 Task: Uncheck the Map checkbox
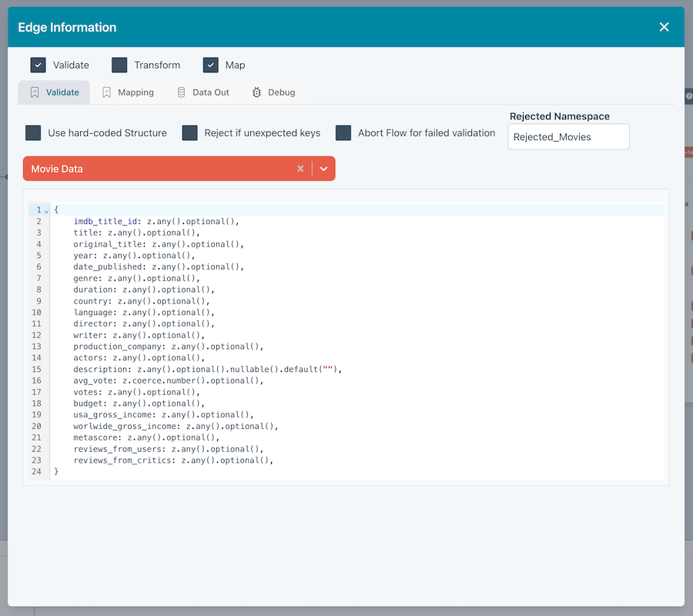(211, 65)
